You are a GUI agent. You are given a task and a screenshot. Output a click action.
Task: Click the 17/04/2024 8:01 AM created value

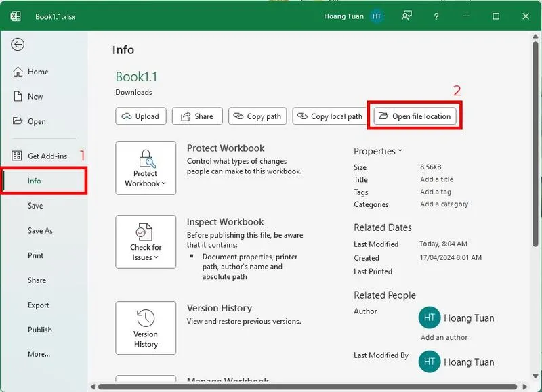tap(451, 257)
